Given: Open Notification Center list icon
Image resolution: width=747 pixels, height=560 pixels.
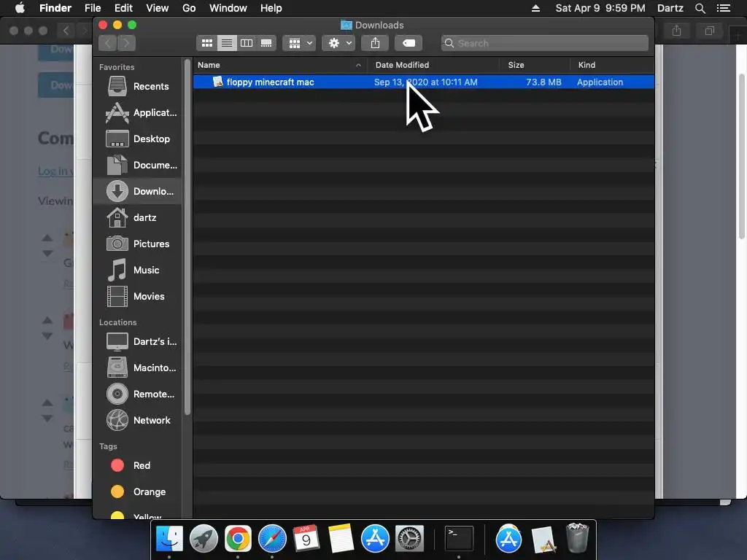Looking at the screenshot, I should pos(724,8).
